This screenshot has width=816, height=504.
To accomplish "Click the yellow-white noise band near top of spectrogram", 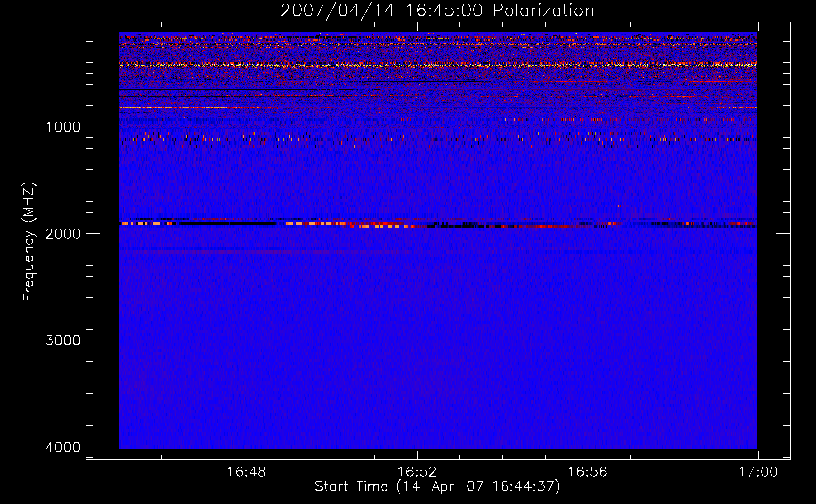I will pyautogui.click(x=438, y=65).
